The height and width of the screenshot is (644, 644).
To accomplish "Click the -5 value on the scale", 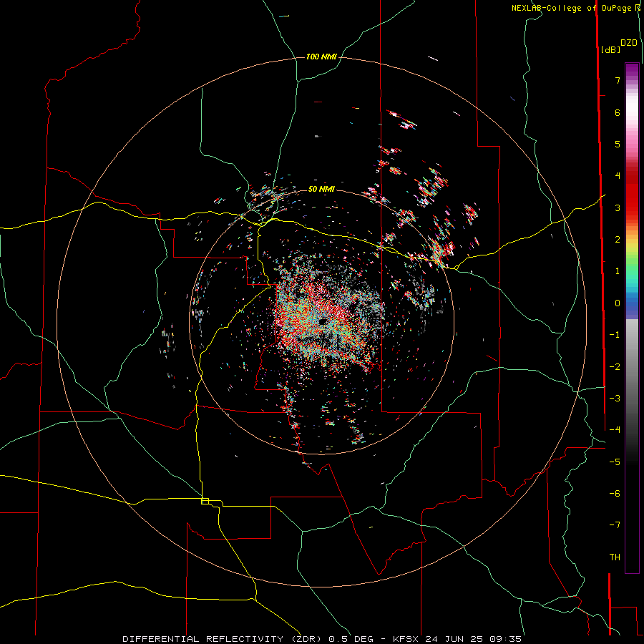I will [615, 462].
